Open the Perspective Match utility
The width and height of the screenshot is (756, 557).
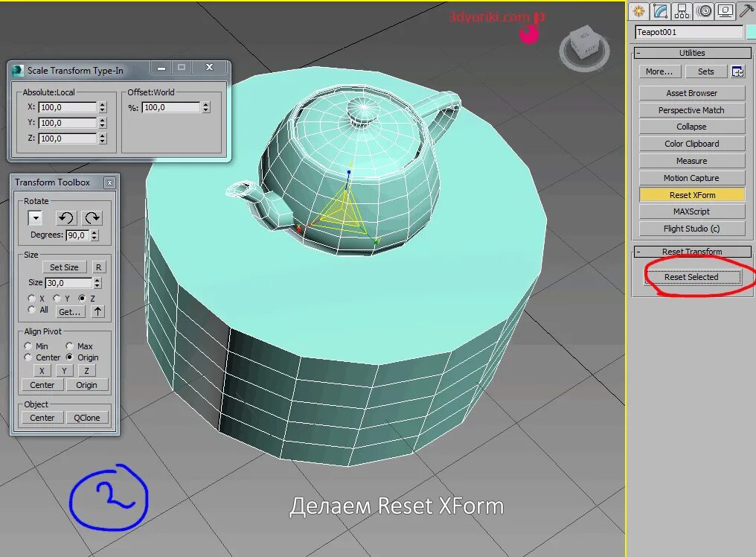click(692, 110)
